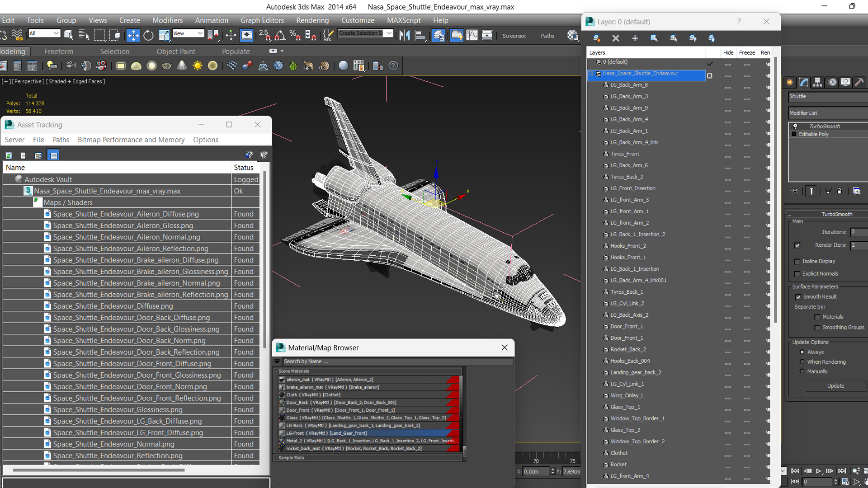Switch to Object Paint ribbon tab
The image size is (868, 488).
(176, 52)
